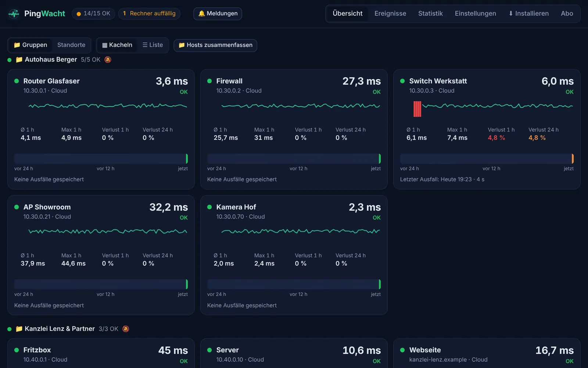Click the 14/15 OK status pill
This screenshot has height=368, width=588.
coord(93,14)
